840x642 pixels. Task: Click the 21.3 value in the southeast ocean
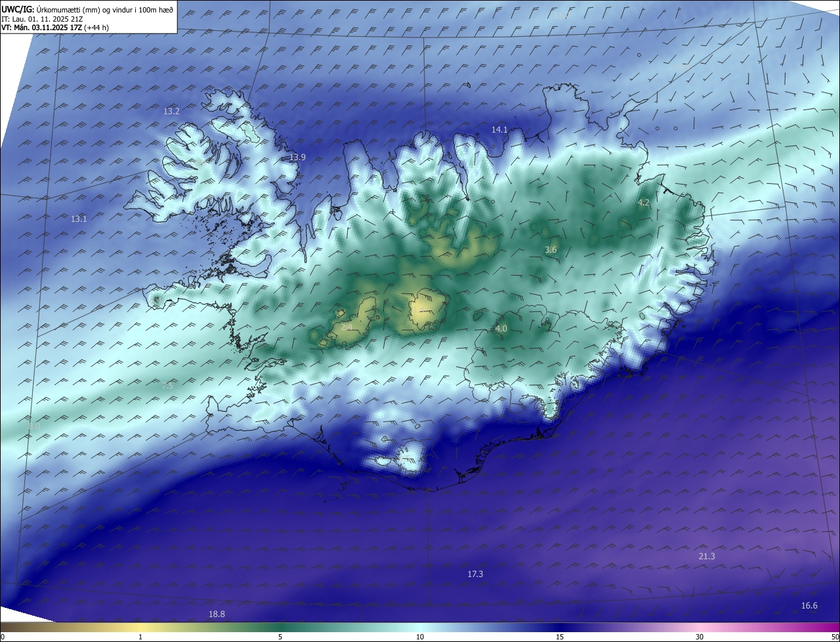[707, 557]
